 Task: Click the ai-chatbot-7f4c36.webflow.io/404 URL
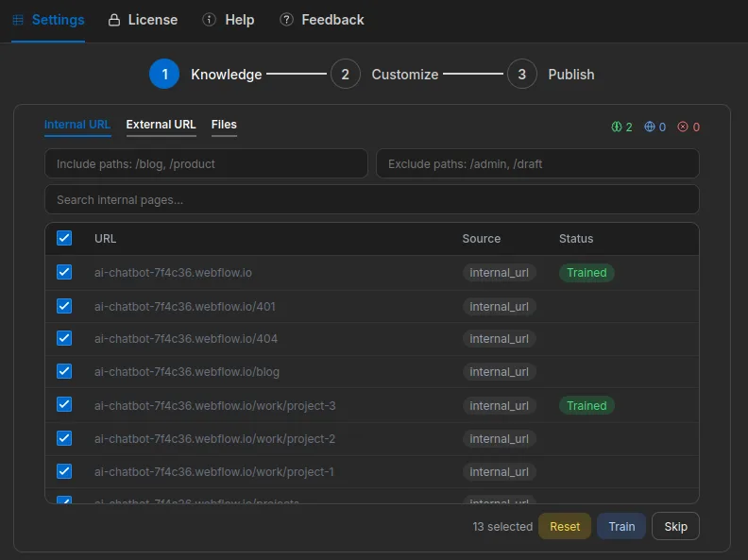point(186,339)
